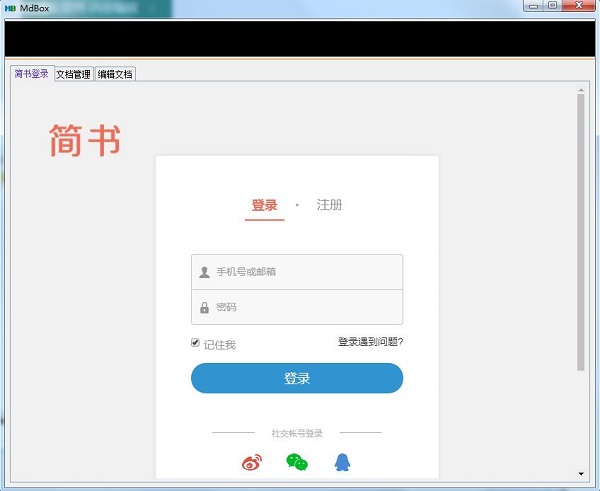Viewport: 600px width, 491px height.
Task: Click the scrollbar up arrow
Action: (x=581, y=90)
